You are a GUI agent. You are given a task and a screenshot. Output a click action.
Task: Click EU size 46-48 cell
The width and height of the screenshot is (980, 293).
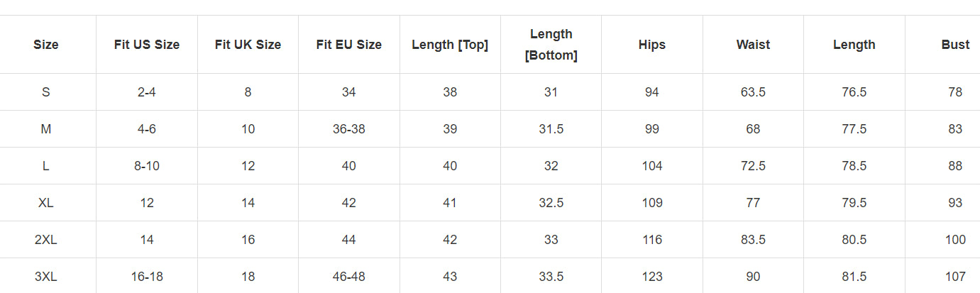click(349, 277)
